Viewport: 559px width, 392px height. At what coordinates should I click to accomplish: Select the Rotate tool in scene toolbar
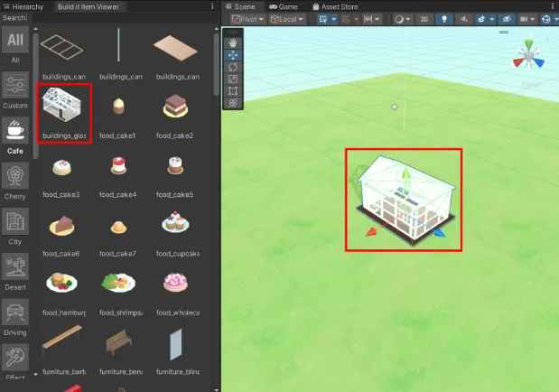point(233,67)
